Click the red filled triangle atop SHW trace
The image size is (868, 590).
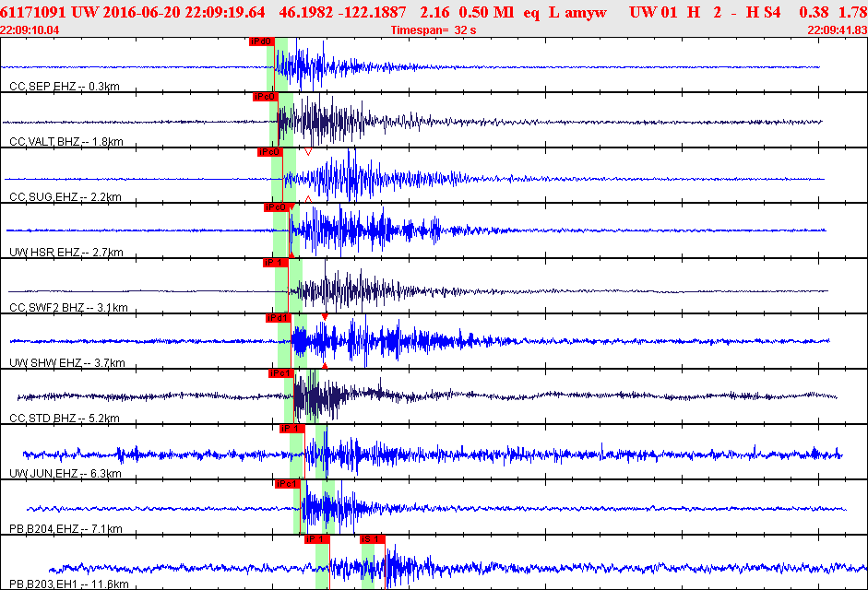pos(325,317)
